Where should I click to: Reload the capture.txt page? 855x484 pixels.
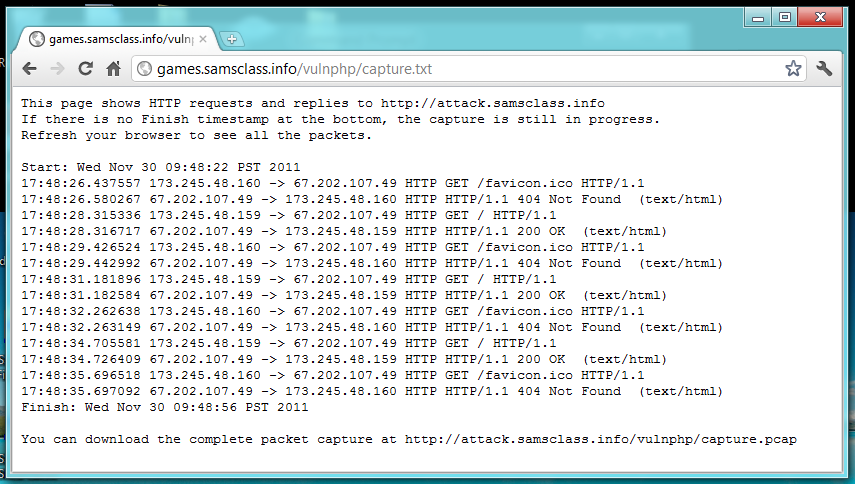(85, 69)
